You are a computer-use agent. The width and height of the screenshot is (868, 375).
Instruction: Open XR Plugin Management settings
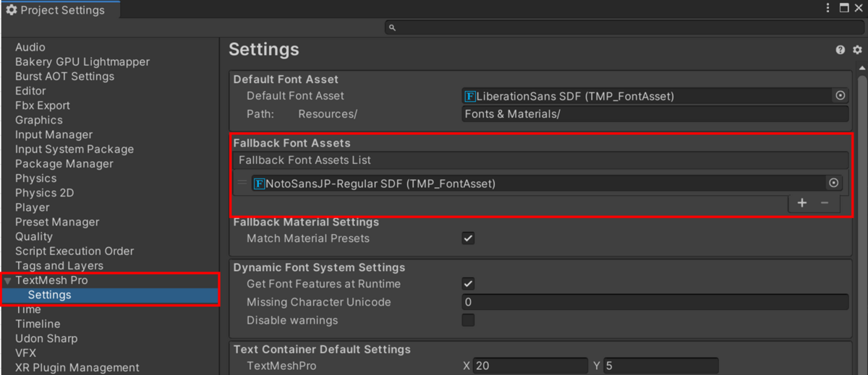pos(77,367)
